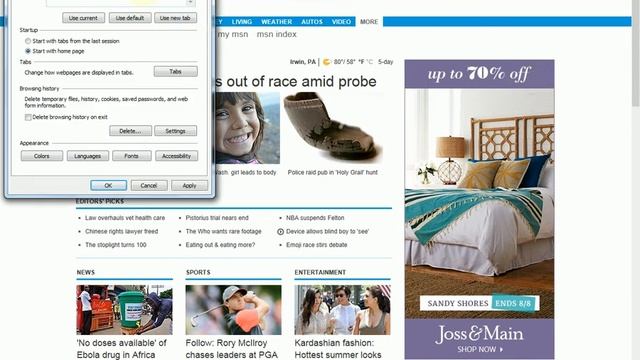Open the NEWS section heading

coord(86,272)
